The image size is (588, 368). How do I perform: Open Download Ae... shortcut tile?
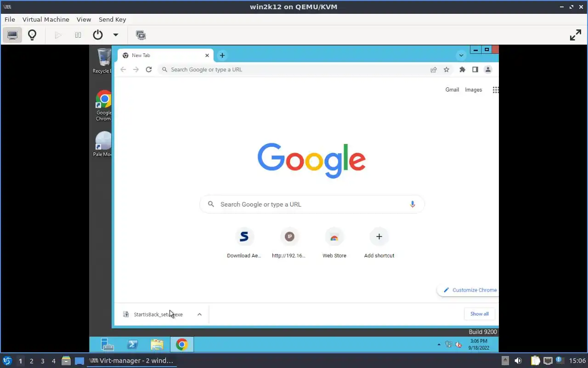244,243
